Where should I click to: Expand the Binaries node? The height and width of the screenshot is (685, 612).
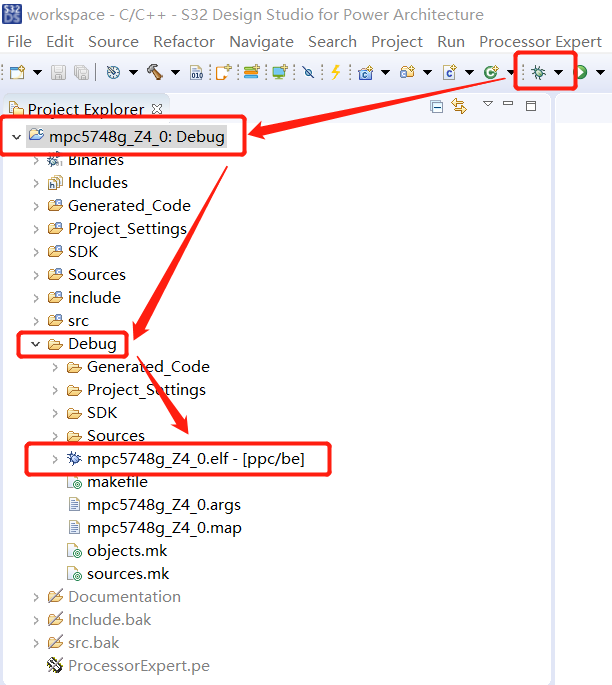tap(36, 160)
